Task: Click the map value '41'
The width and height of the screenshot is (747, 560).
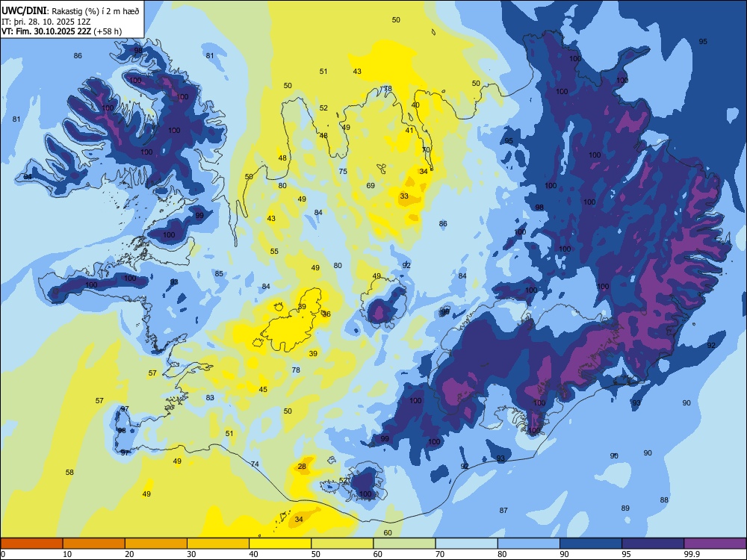Action: pos(409,130)
